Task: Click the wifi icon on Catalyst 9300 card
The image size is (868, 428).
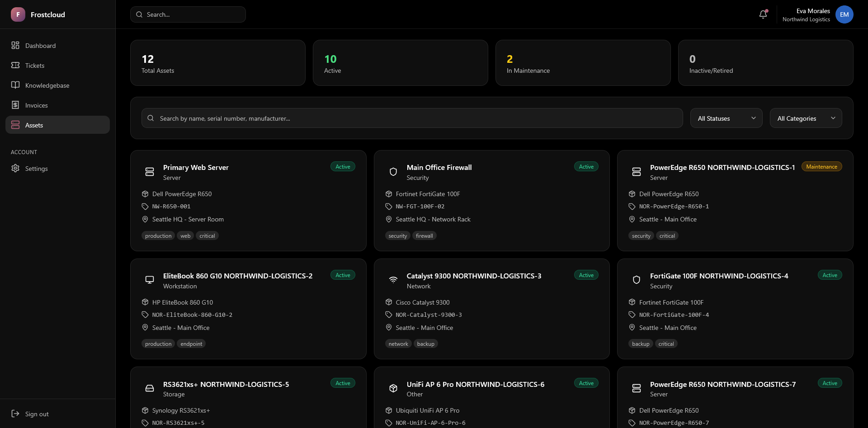Action: (393, 280)
